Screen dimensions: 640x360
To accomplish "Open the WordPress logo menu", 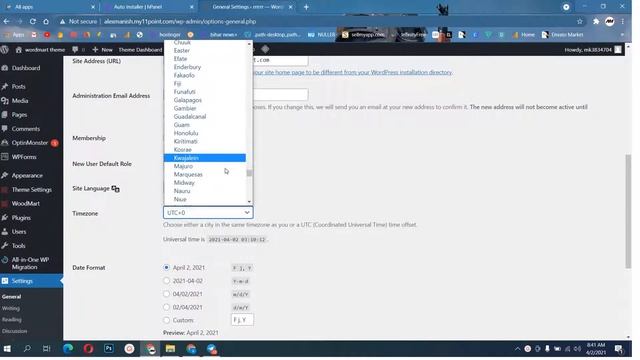I will point(5,49).
